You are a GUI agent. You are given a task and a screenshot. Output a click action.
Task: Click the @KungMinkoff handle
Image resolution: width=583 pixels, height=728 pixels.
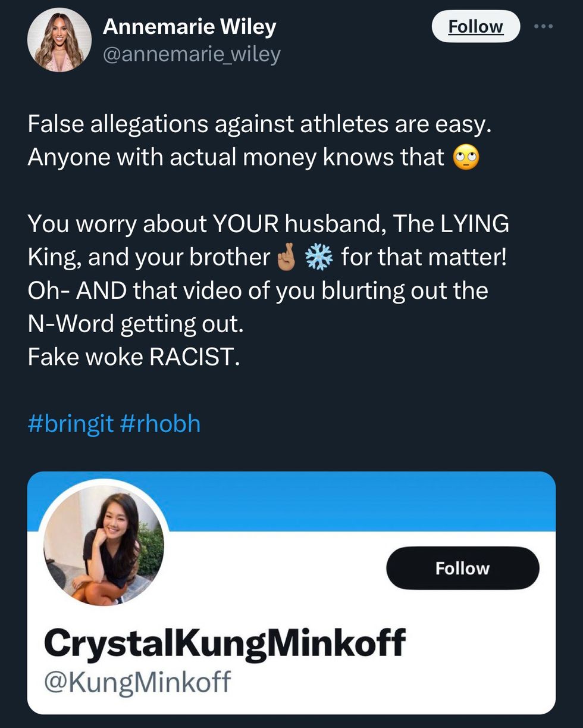point(137,681)
